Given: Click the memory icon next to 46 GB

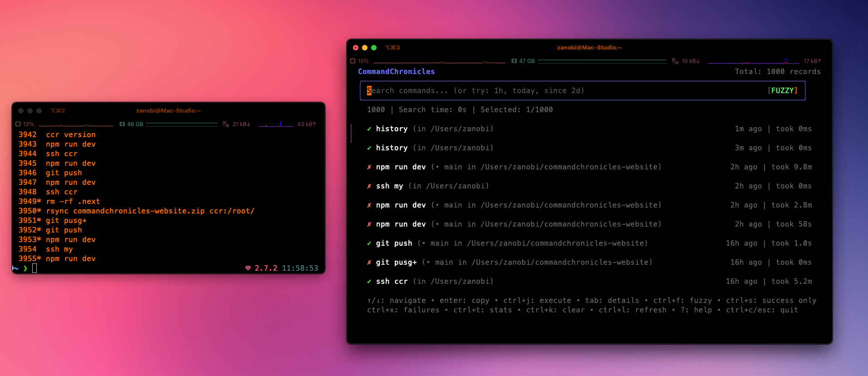Looking at the screenshot, I should [122, 124].
